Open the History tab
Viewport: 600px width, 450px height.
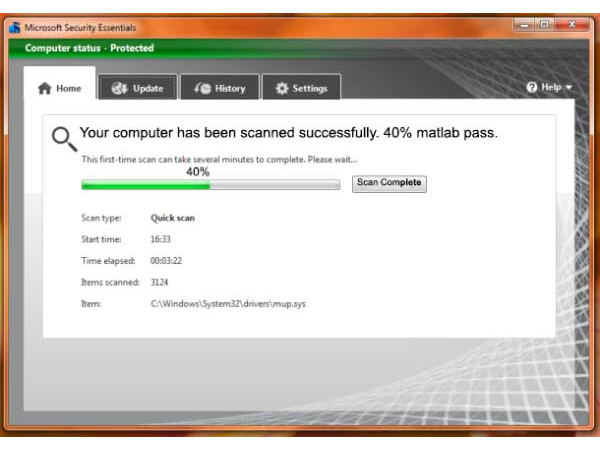[220, 87]
